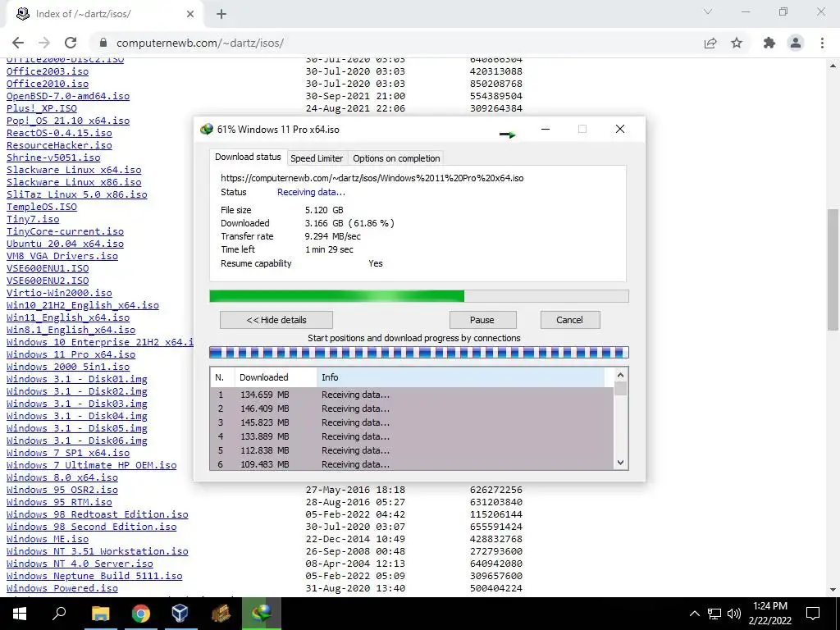Minimize the download dialog window
This screenshot has height=630, width=840.
546,129
